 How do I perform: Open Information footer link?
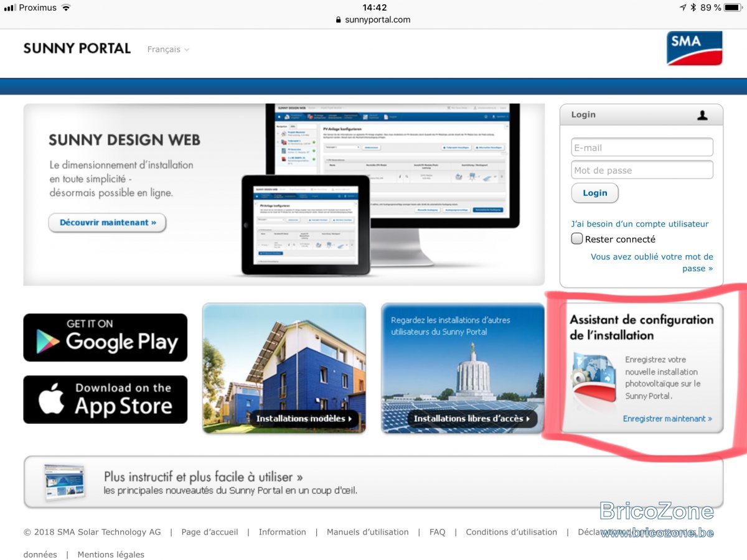pos(283,532)
